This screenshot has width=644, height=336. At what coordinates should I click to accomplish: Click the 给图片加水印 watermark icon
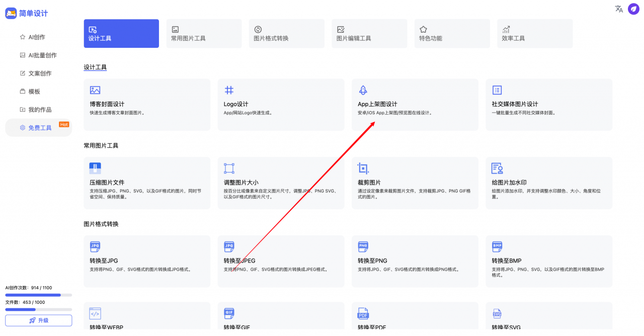point(497,169)
